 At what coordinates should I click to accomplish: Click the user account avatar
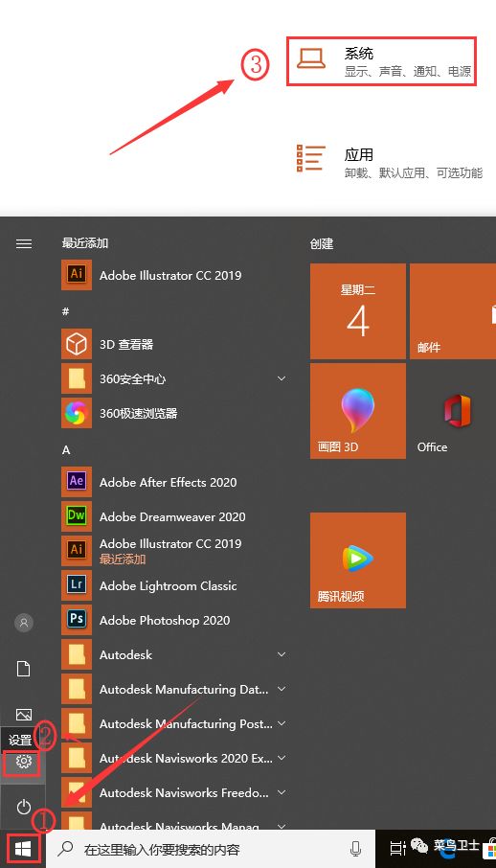[x=23, y=623]
